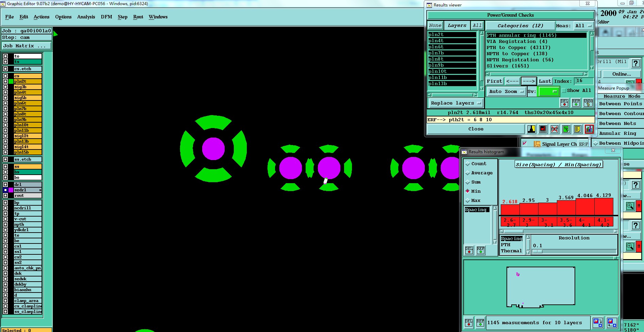Click DEL icon below Spacing list in histogram
This screenshot has width=644, height=332.
[469, 250]
